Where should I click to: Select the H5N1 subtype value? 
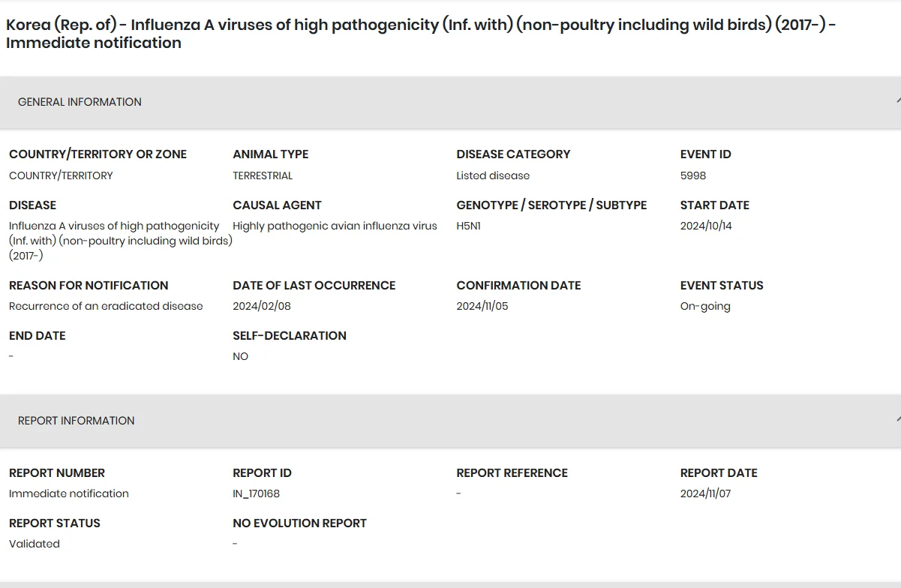click(469, 226)
